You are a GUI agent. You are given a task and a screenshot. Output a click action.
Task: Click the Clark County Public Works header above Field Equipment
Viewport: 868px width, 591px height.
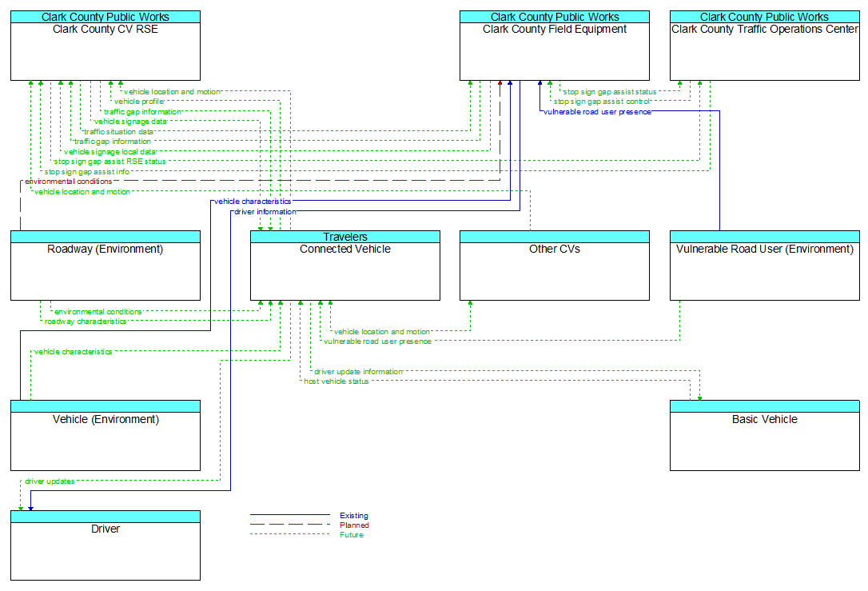[554, 17]
